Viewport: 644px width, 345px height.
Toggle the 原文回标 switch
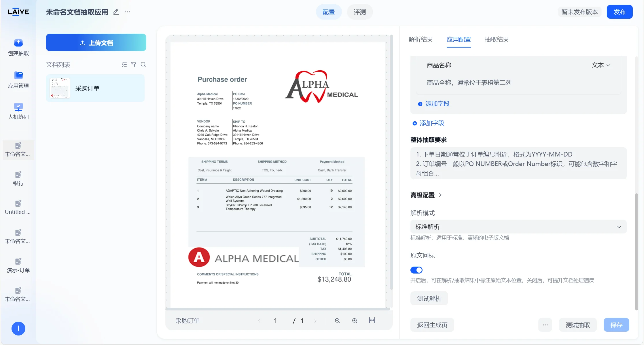pyautogui.click(x=416, y=270)
